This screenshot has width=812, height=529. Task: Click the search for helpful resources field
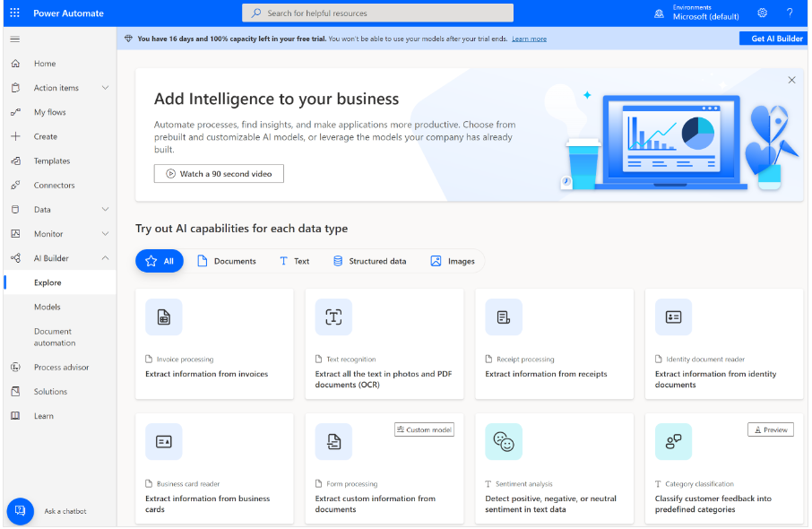pyautogui.click(x=376, y=13)
